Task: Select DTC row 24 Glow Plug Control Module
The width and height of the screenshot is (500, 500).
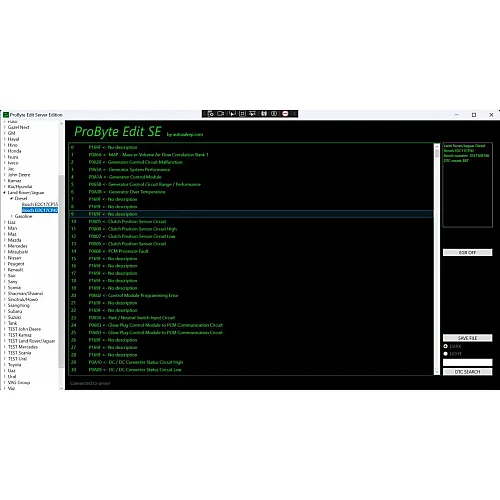Action: 251,325
